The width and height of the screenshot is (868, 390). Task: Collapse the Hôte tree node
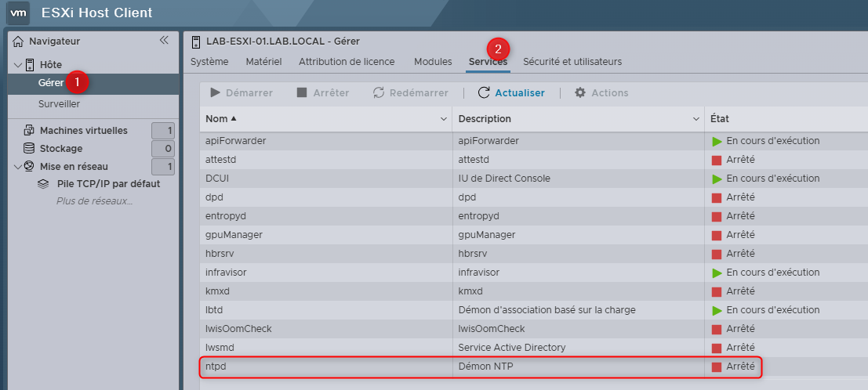[18, 65]
